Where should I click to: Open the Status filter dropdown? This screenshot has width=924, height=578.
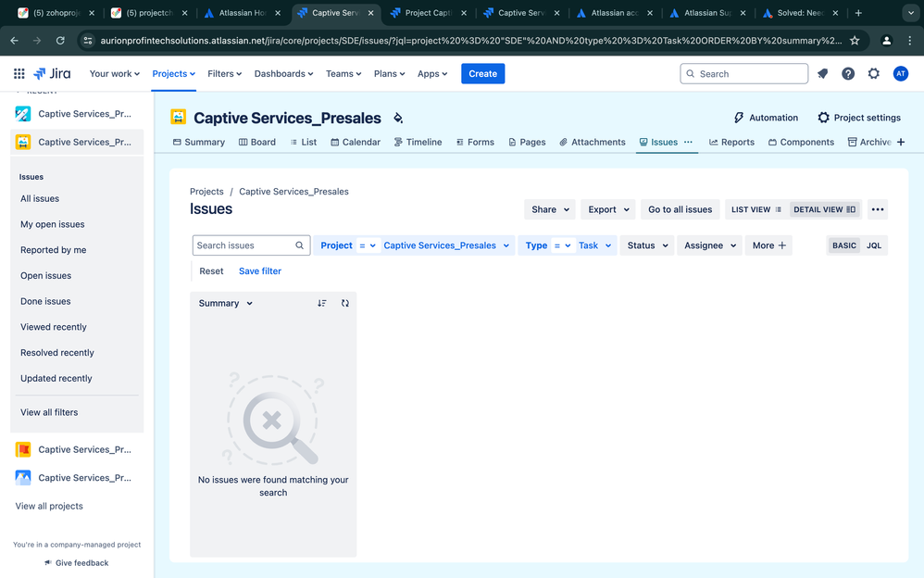[647, 245]
